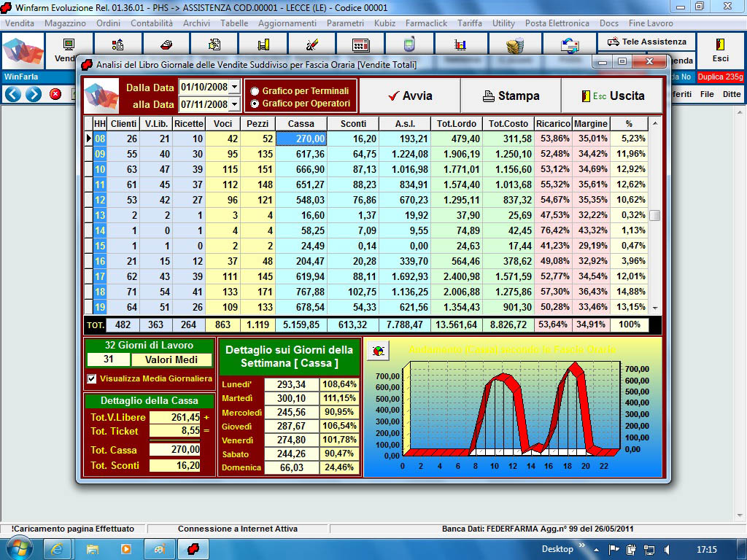Click the red stop icon below WinFarla

point(55,94)
